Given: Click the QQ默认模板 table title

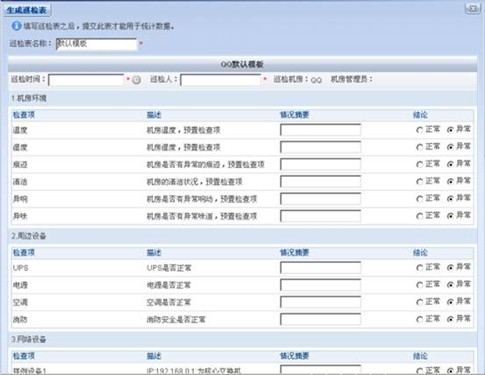Looking at the screenshot, I should click(242, 64).
